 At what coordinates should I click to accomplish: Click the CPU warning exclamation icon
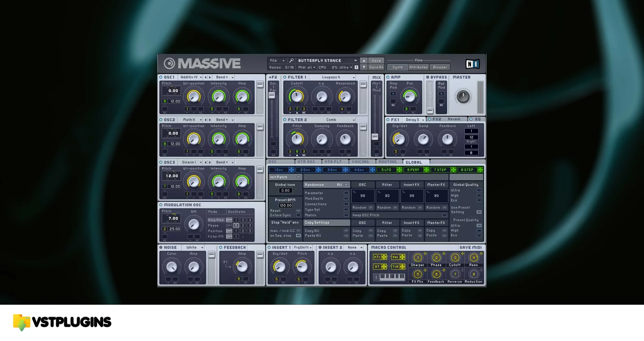(x=356, y=67)
